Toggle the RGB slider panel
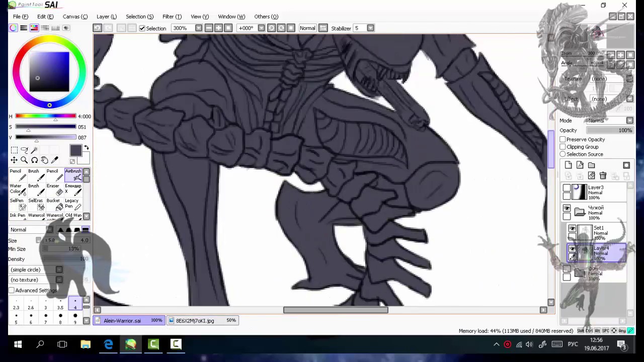Image resolution: width=644 pixels, height=362 pixels. coord(24,28)
